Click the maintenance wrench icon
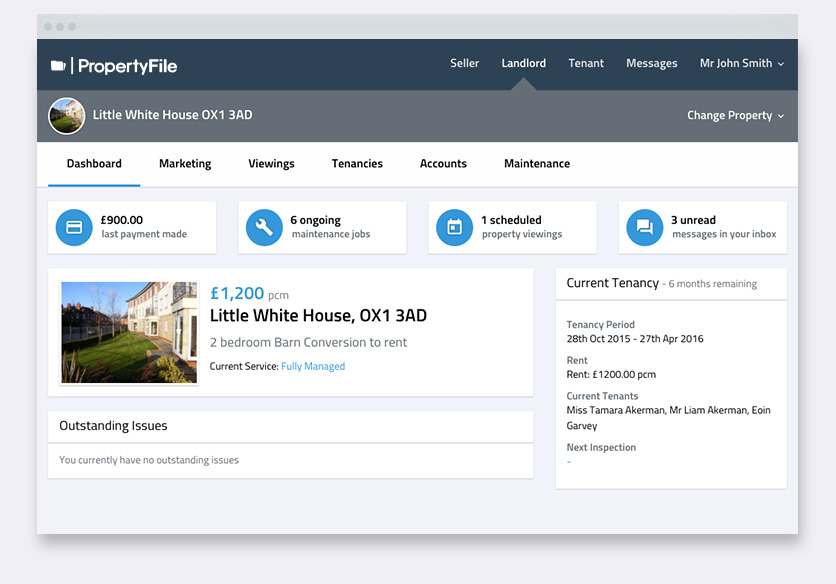The width and height of the screenshot is (836, 584). point(264,227)
